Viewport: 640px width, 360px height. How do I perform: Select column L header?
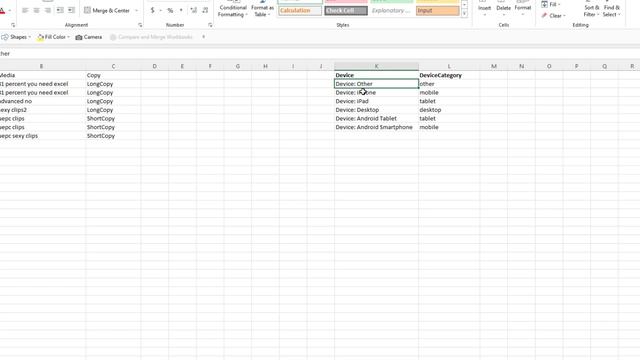(x=449, y=66)
